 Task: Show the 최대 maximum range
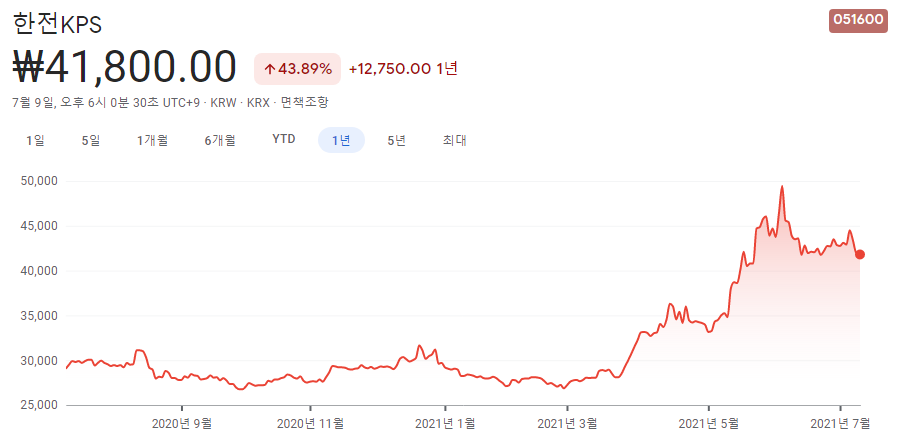click(454, 140)
